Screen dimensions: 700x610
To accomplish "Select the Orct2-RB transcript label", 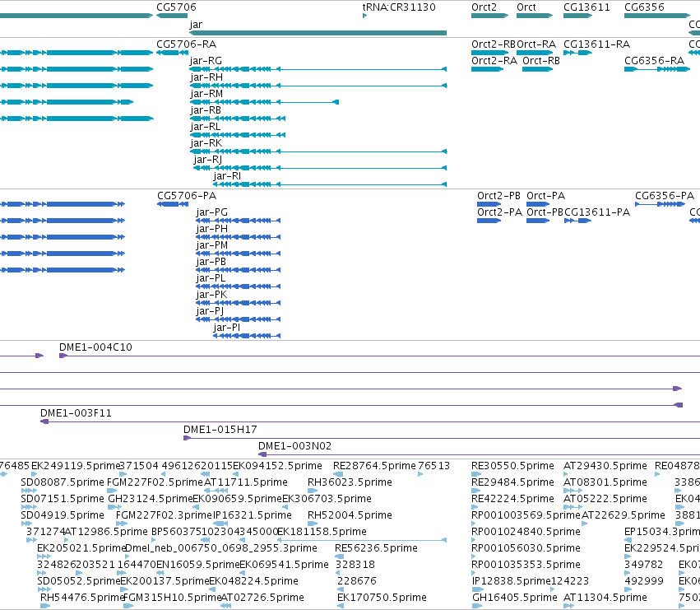I will pyautogui.click(x=494, y=44).
